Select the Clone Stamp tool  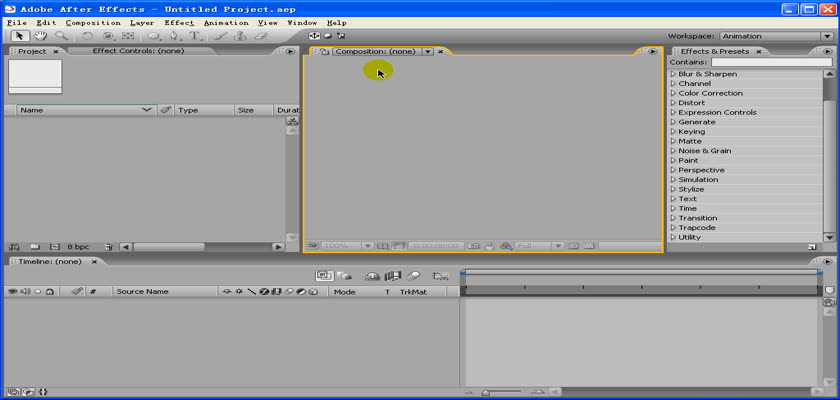(x=240, y=36)
